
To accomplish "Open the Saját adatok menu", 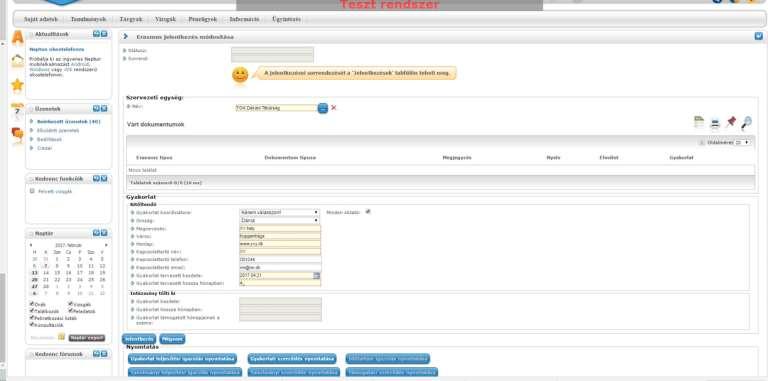I will point(41,20).
